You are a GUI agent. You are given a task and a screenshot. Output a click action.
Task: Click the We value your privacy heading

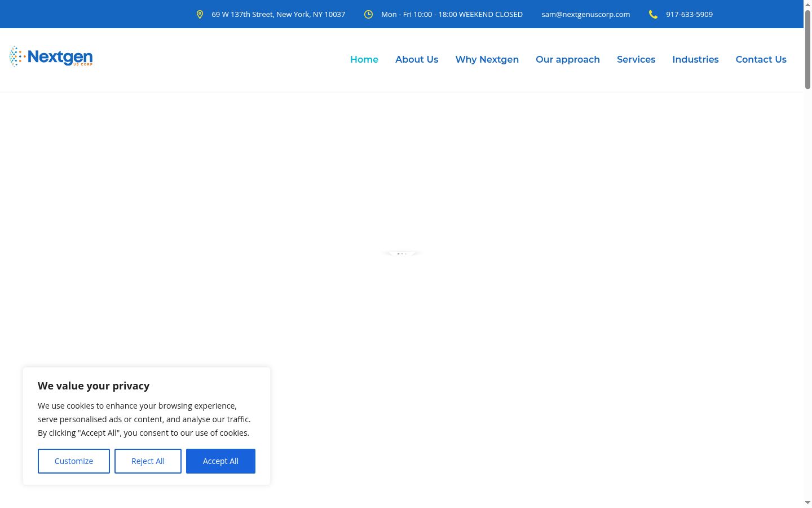coord(94,386)
